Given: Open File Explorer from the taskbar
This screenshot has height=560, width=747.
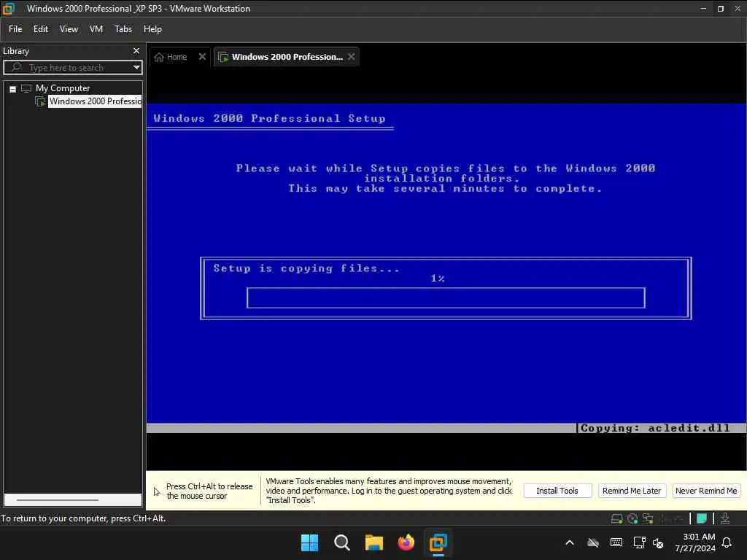Looking at the screenshot, I should 374,542.
